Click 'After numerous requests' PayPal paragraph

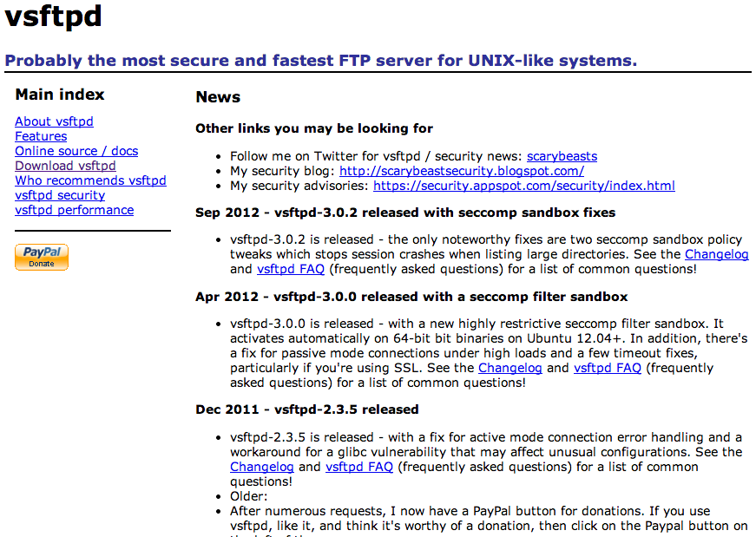click(489, 521)
